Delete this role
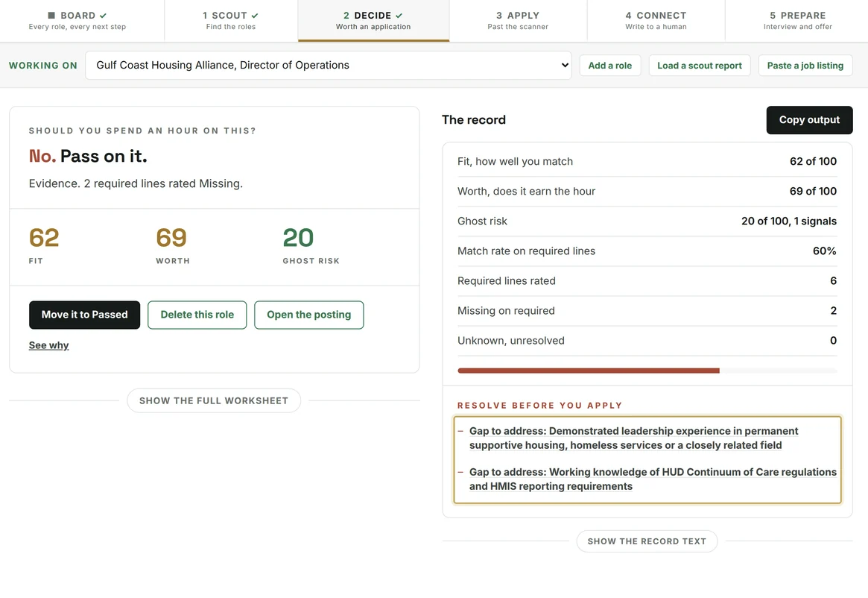The width and height of the screenshot is (868, 598). pos(197,315)
